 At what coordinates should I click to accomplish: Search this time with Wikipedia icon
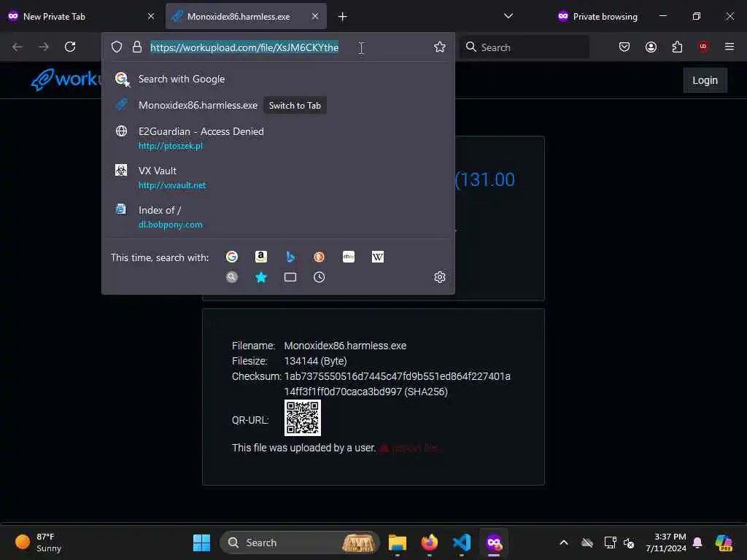tap(378, 257)
